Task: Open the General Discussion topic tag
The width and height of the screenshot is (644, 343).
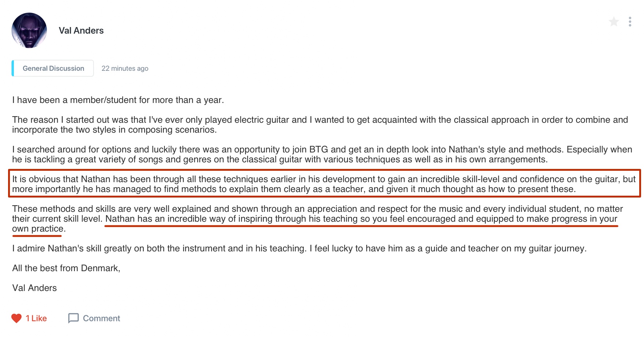Action: point(53,68)
